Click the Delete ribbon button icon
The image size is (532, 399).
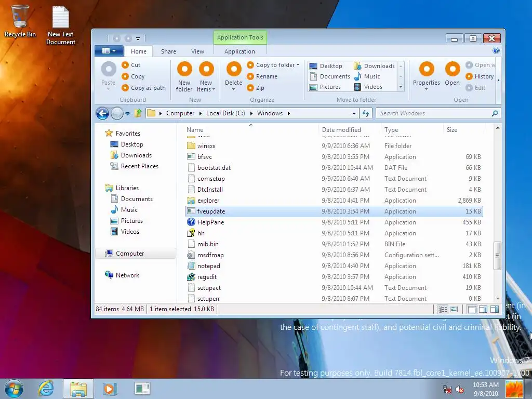234,69
